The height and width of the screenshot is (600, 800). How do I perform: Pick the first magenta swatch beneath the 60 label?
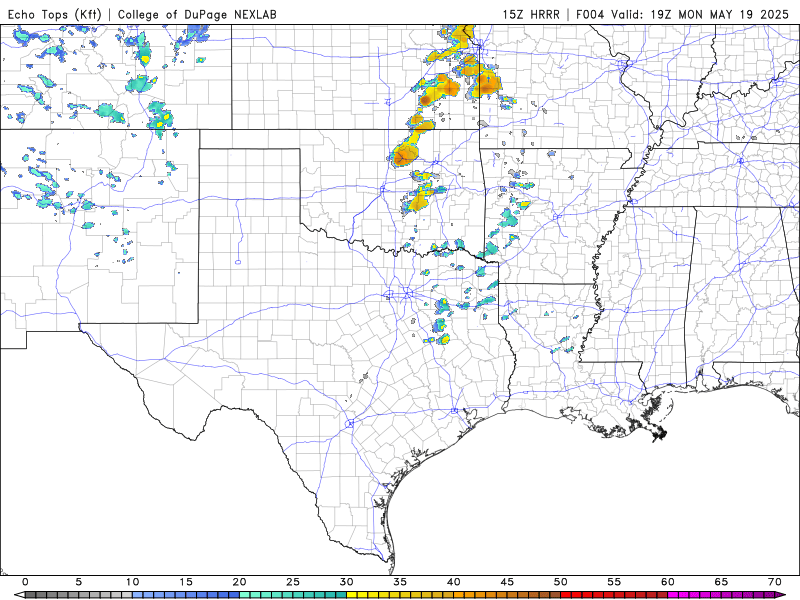click(673, 595)
